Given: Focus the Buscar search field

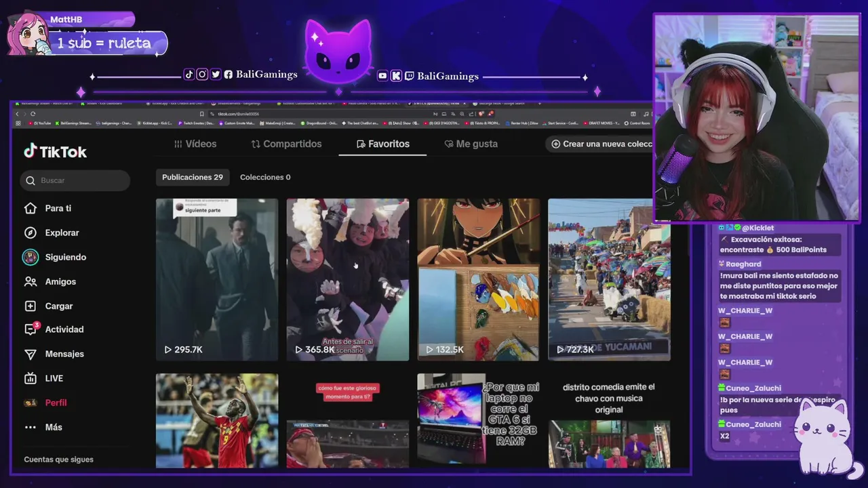Looking at the screenshot, I should coord(75,180).
